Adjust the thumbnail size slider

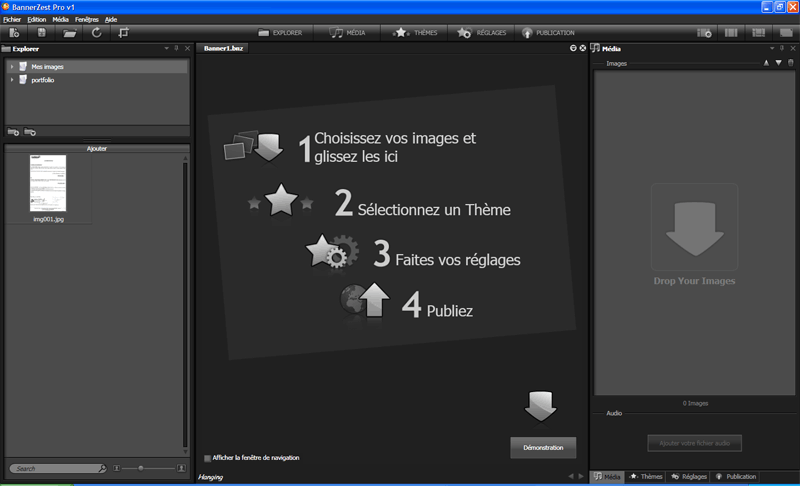tap(140, 468)
